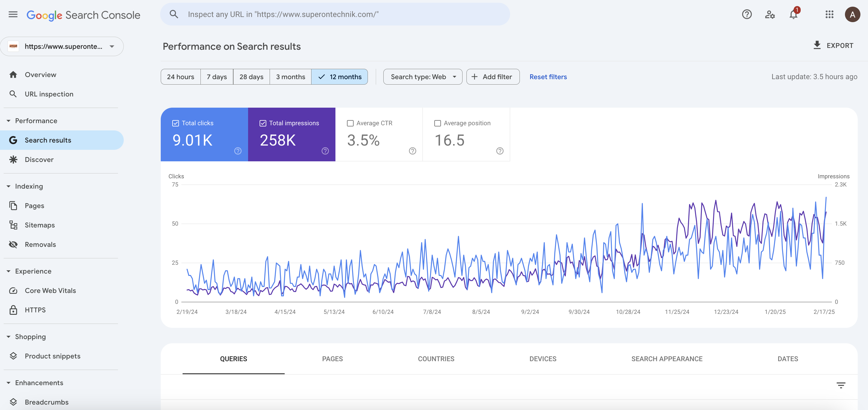Switch to the Countries tab

(436, 359)
